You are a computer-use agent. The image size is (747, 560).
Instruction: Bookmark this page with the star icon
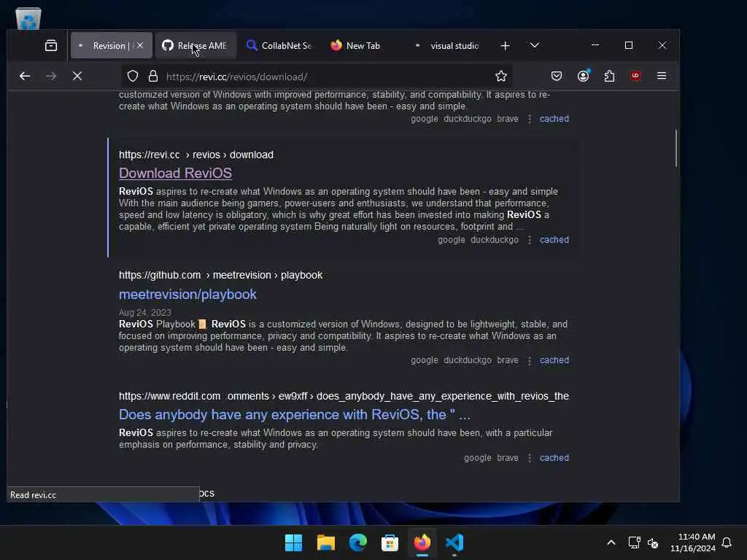(500, 76)
